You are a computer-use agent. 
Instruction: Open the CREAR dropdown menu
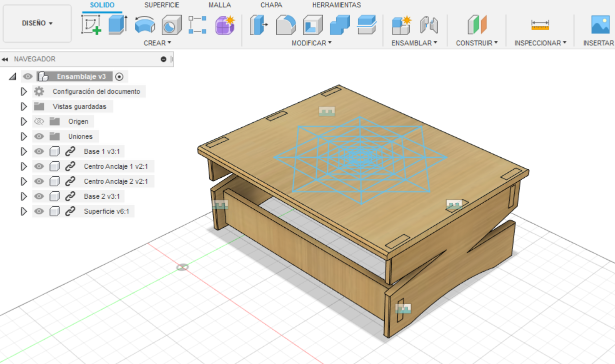(x=157, y=43)
